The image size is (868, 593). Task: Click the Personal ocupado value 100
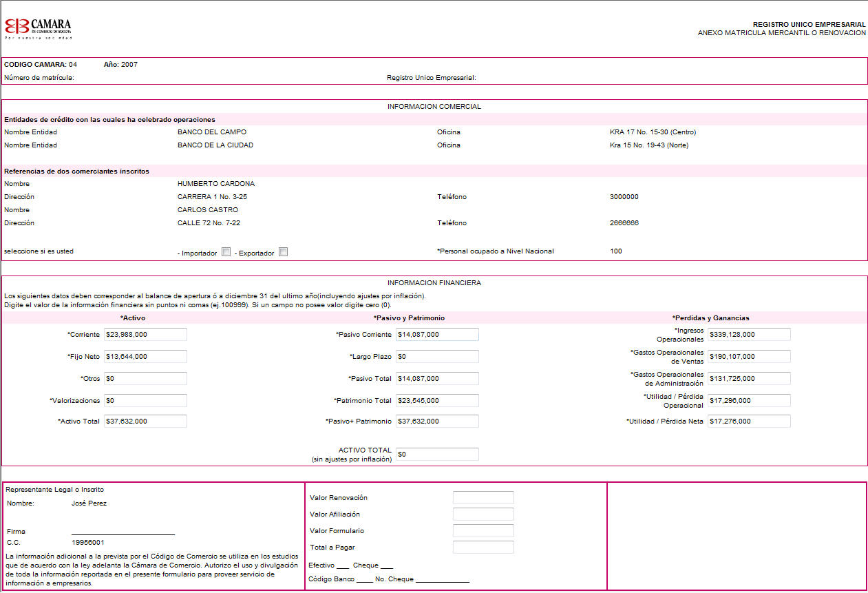pyautogui.click(x=616, y=251)
